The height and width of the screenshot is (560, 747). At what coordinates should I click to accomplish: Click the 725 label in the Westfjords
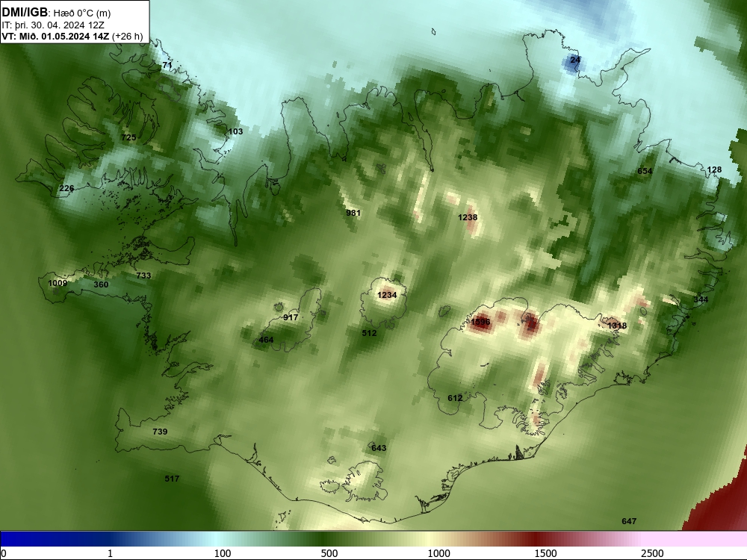tap(128, 137)
